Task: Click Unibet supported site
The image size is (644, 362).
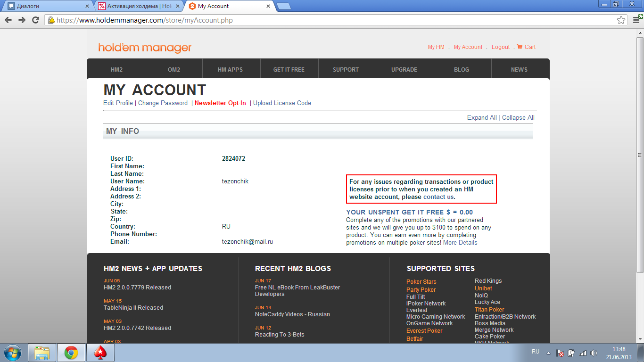Action: (483, 288)
